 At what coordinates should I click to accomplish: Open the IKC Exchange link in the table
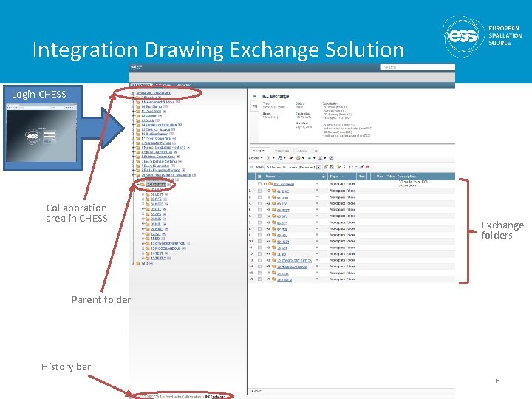[284, 184]
